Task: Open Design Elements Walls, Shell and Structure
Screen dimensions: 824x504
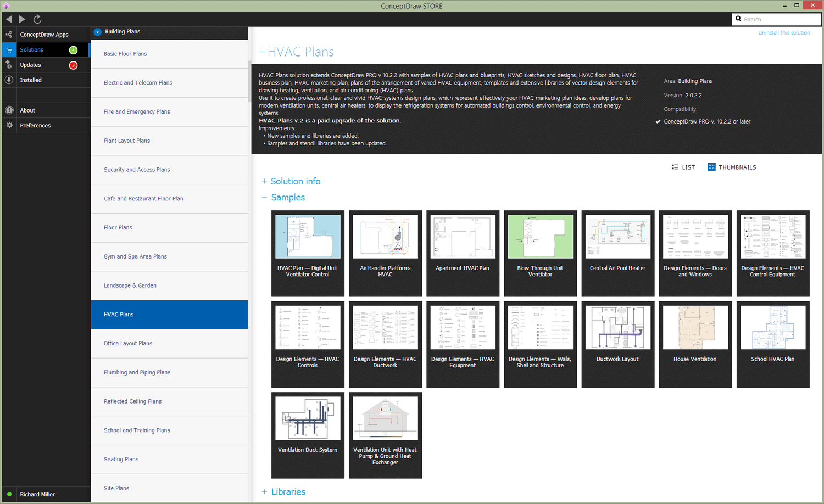Action: (x=541, y=344)
